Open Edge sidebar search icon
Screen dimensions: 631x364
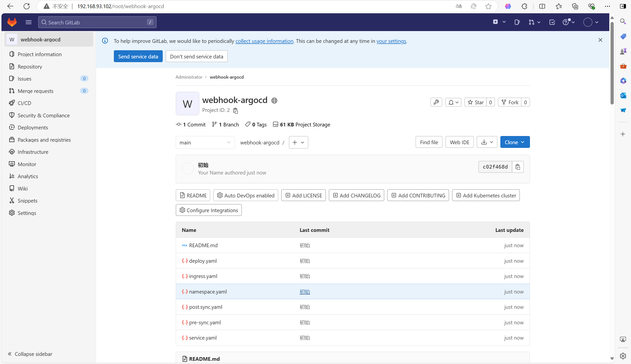tap(623, 21)
